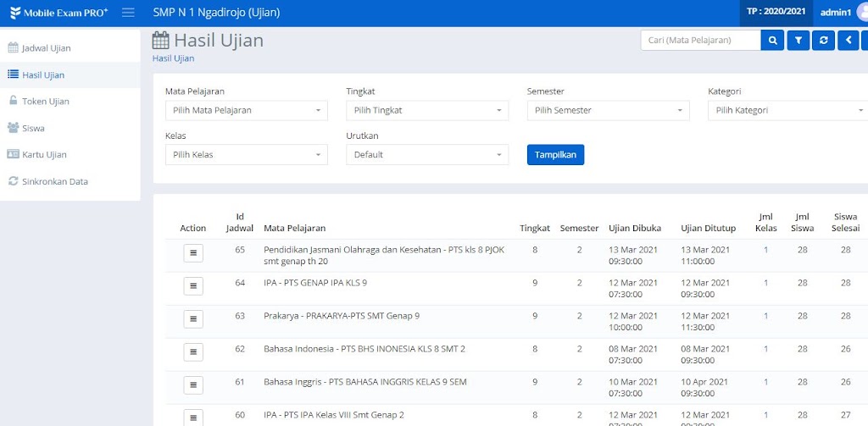
Task: Open the Pilih Kelas dropdown
Action: click(246, 155)
